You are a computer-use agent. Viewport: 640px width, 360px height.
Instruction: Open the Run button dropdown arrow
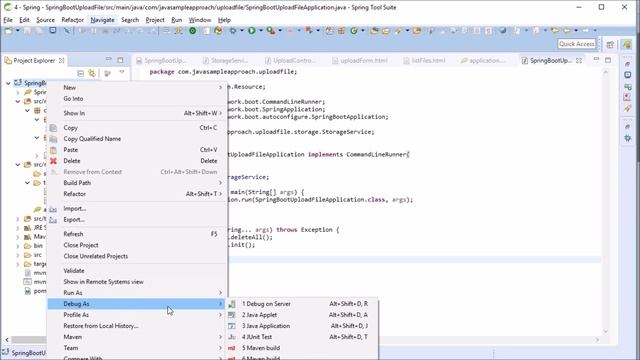pos(261,31)
